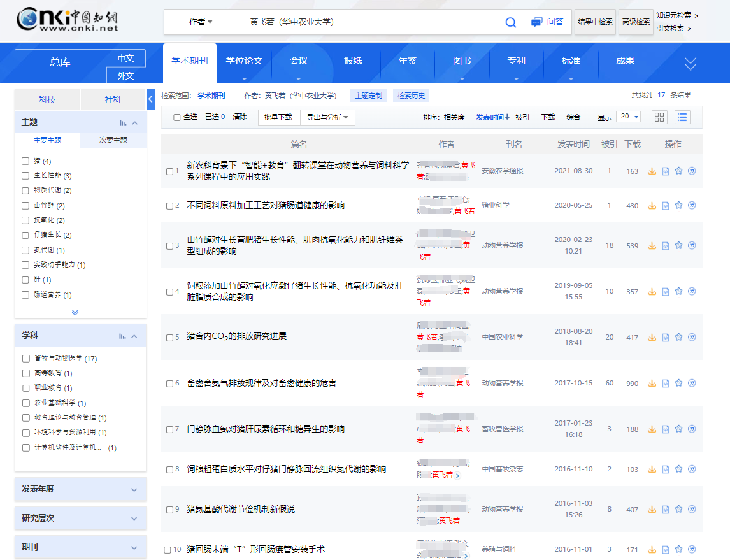Open the 作者 search field dropdown
Viewport: 730px width, 560px height.
point(201,22)
